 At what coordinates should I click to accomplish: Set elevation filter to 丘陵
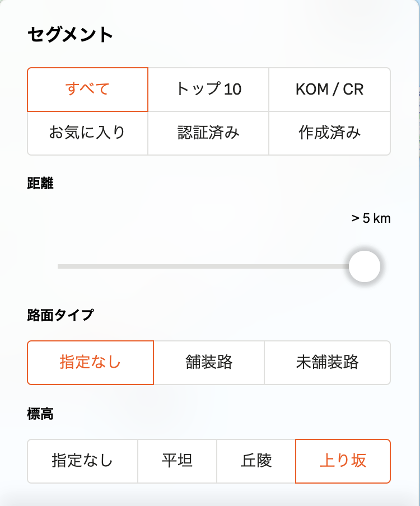pyautogui.click(x=256, y=461)
